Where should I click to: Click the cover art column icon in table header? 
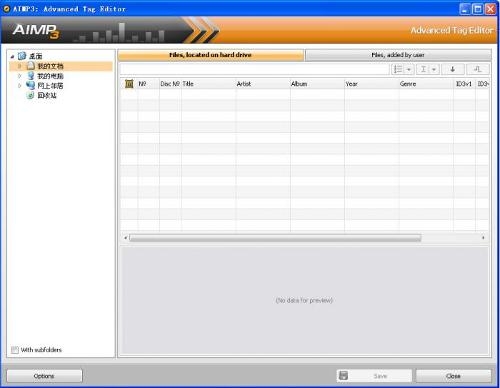pos(129,84)
